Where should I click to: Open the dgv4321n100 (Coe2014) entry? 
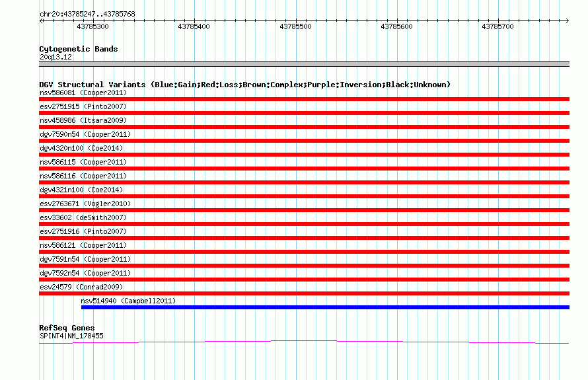(81, 190)
